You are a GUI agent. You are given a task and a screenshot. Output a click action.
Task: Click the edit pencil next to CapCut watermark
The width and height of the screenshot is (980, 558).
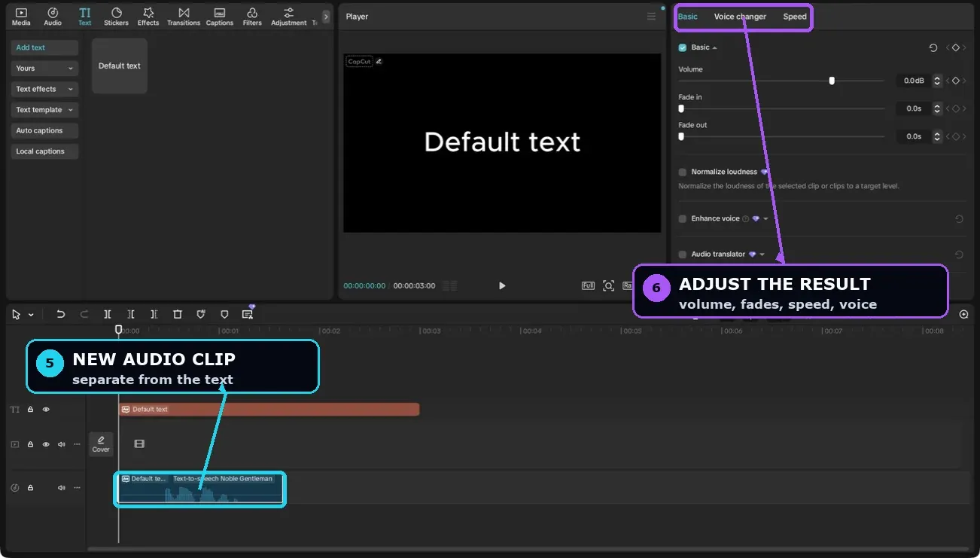[379, 61]
